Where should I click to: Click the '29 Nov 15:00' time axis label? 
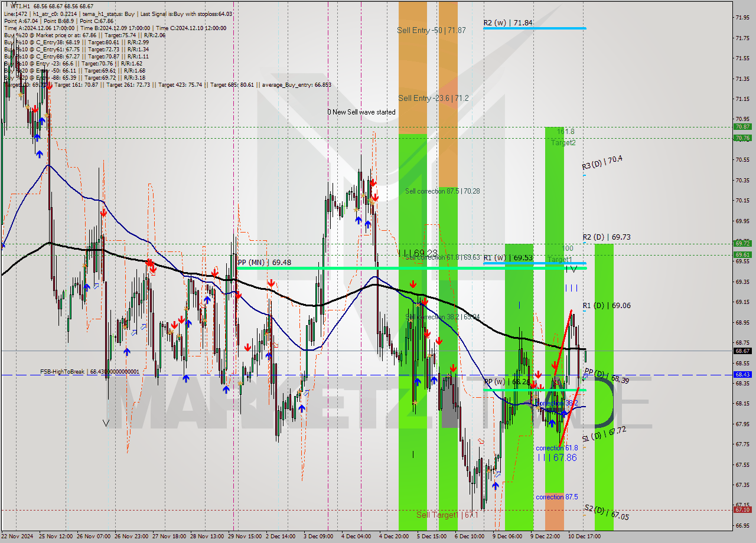click(246, 537)
